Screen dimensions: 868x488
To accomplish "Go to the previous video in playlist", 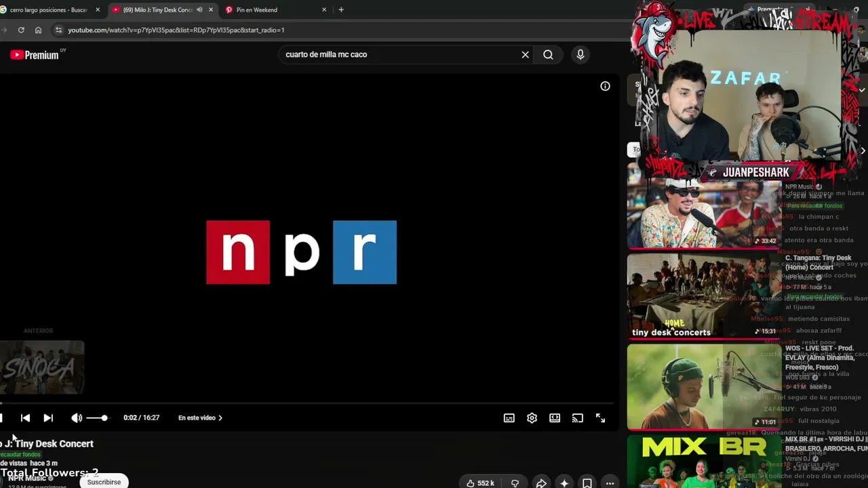I will click(25, 418).
